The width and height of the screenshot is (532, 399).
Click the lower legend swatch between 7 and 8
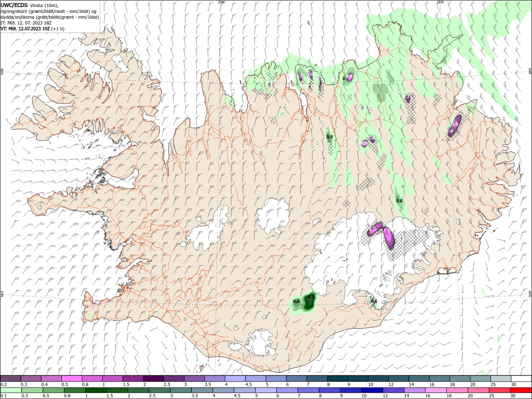pos(308,390)
